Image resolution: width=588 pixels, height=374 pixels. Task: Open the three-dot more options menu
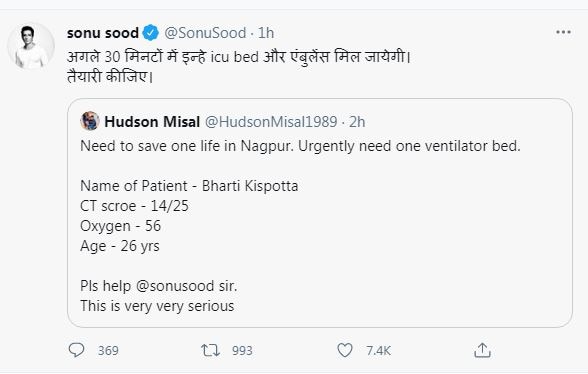(x=563, y=32)
